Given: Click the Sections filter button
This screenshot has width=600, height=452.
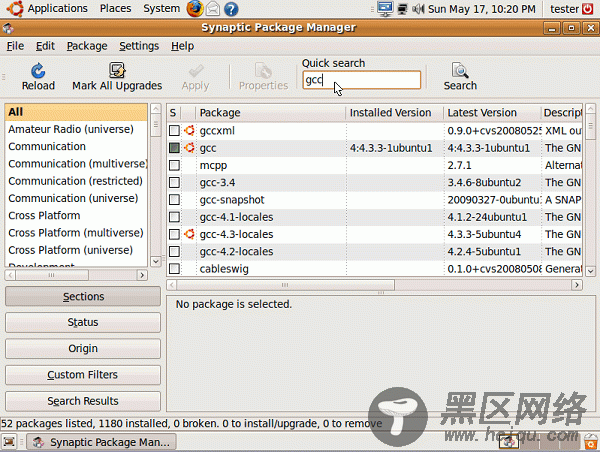Looking at the screenshot, I should pyautogui.click(x=83, y=296).
